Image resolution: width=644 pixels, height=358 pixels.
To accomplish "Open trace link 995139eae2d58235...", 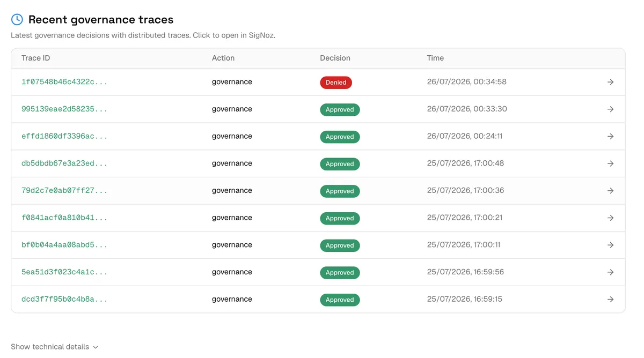I will pyautogui.click(x=64, y=109).
